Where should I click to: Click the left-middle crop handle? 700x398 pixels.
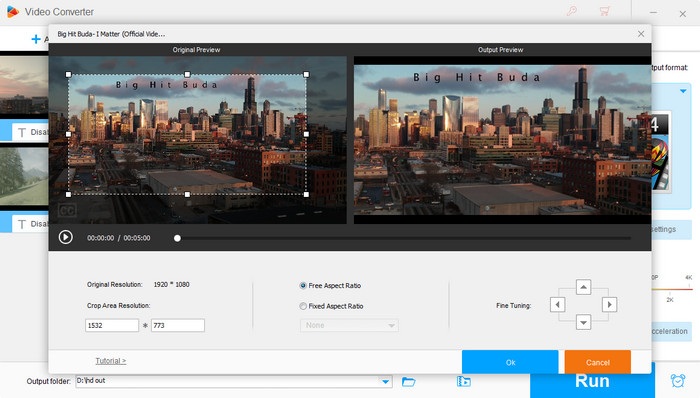(68, 134)
